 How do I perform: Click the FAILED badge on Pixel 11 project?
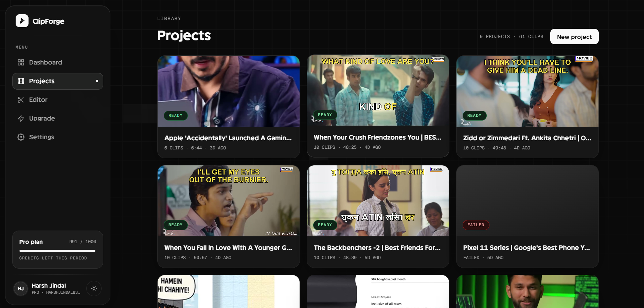click(x=476, y=225)
